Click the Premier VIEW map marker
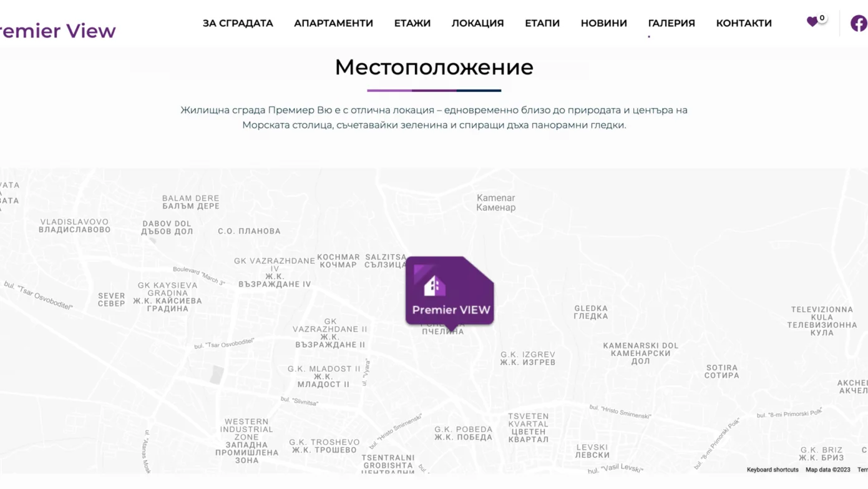The image size is (868, 489). (x=449, y=292)
